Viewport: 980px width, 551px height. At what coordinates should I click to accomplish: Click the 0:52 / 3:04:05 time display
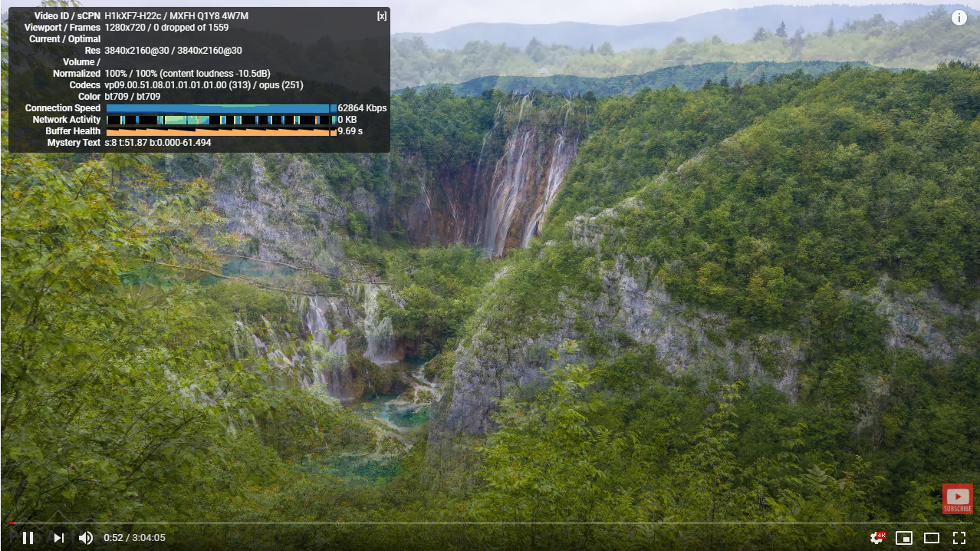pyautogui.click(x=135, y=538)
